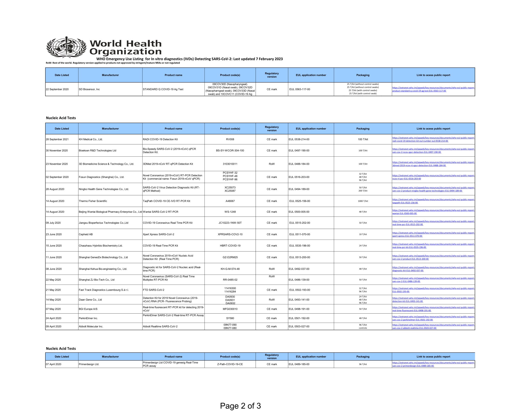Open the Bioeksen EUL-0497-190-00 report link
Screen dimensions: 532x411
433,150
